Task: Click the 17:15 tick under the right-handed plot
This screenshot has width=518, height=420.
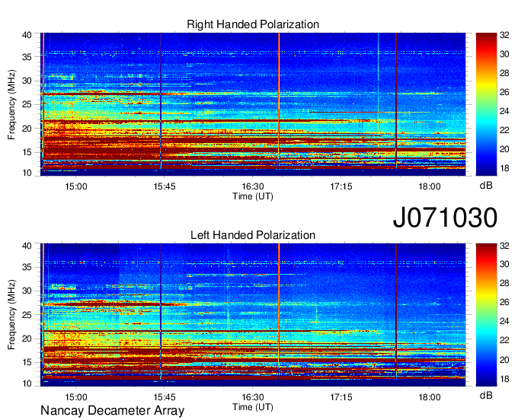Action: 341,186
